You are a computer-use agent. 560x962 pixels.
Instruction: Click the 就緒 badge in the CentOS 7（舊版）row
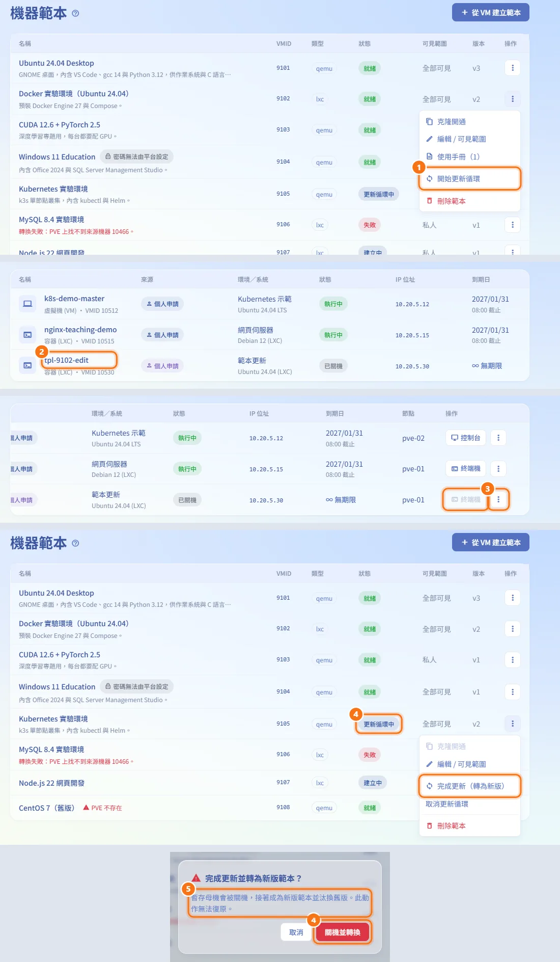click(x=370, y=808)
